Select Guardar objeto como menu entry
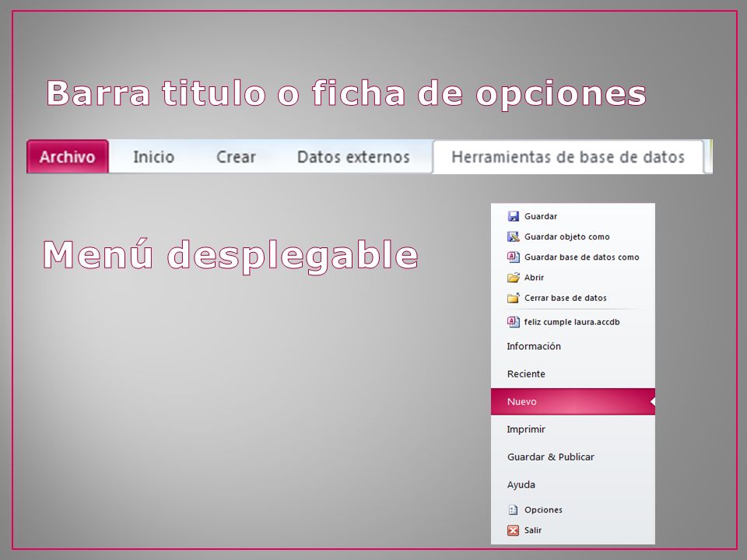Image resolution: width=747 pixels, height=560 pixels. coord(567,236)
